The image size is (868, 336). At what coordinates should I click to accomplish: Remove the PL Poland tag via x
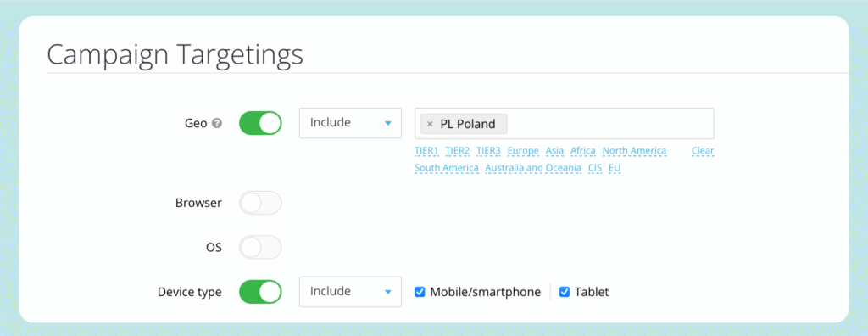[x=430, y=124]
